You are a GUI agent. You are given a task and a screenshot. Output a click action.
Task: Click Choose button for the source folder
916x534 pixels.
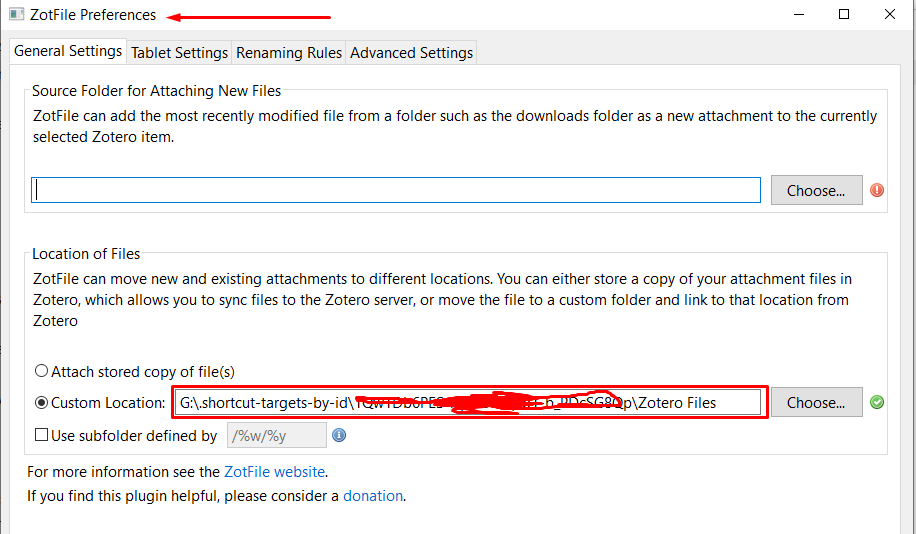coord(816,190)
